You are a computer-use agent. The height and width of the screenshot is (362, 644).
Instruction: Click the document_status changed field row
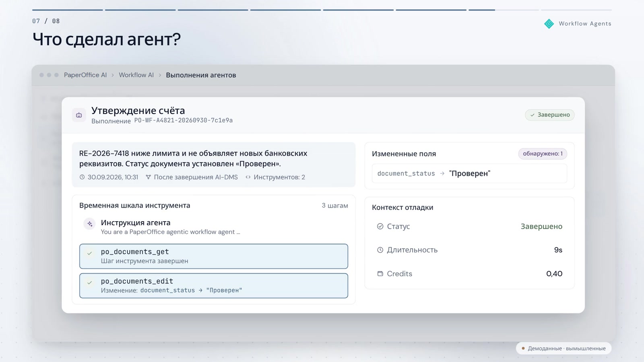[469, 173]
